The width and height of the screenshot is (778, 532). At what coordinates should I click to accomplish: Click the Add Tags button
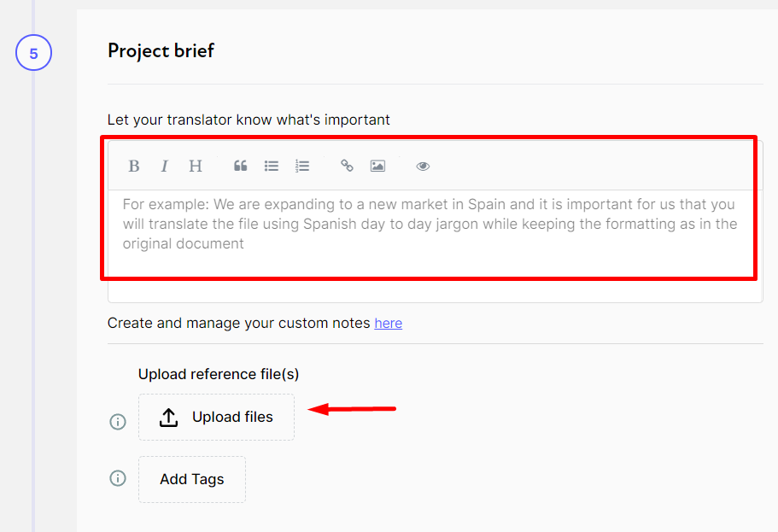(x=192, y=479)
